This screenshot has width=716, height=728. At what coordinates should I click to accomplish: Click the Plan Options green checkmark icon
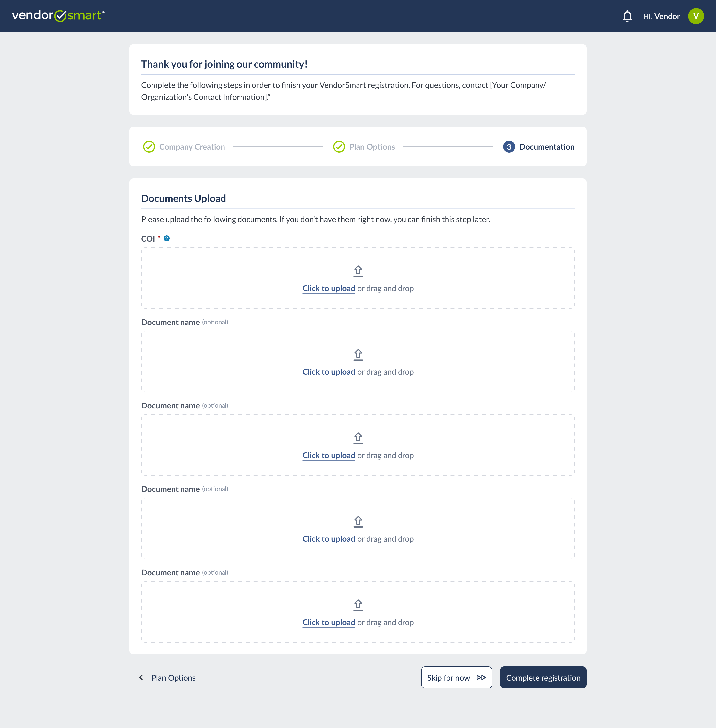click(339, 147)
